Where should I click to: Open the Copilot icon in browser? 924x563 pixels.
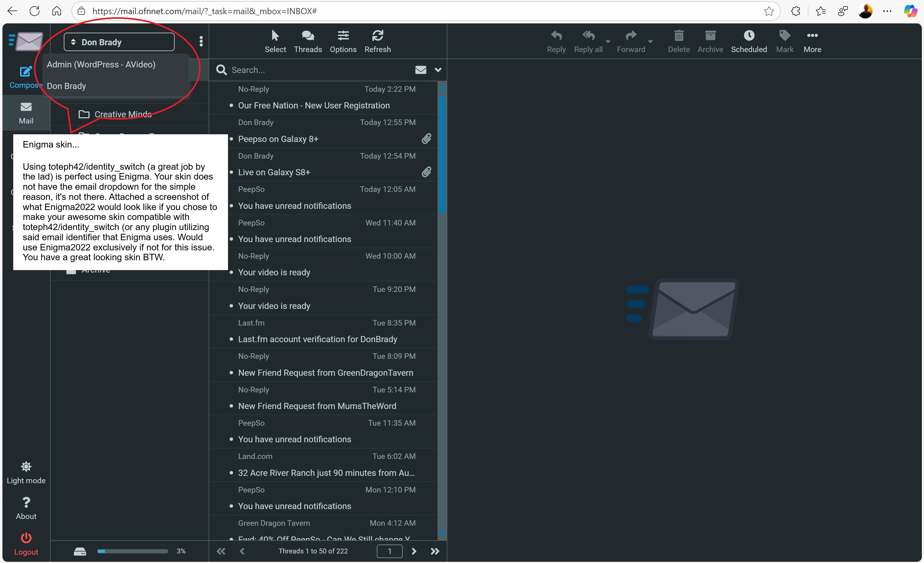pyautogui.click(x=910, y=11)
